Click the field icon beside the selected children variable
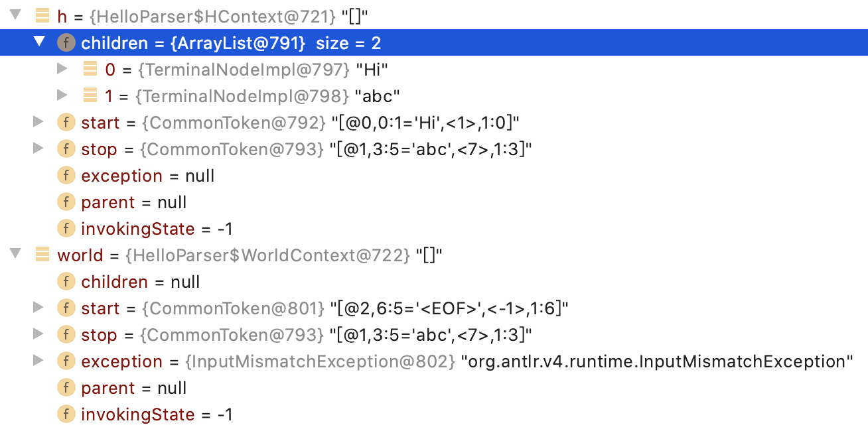 66,42
